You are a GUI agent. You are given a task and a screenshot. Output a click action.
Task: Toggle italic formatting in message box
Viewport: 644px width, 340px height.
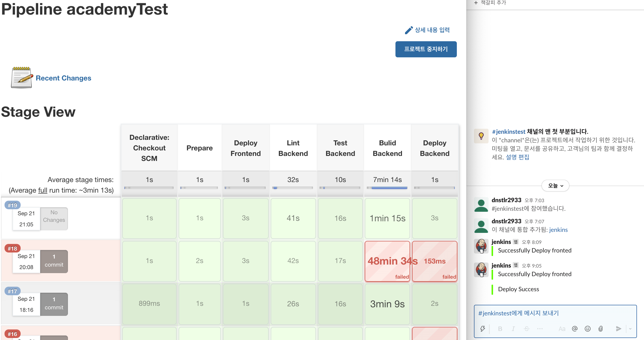(513, 329)
